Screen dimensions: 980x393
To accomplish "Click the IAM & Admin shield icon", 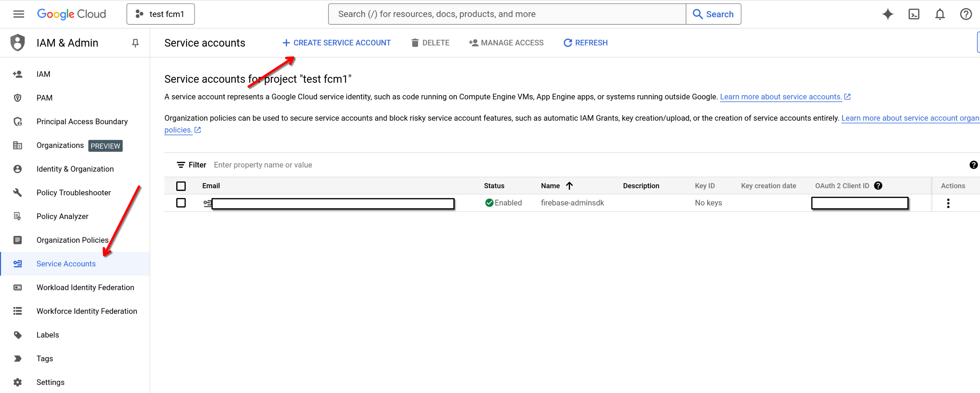I will [18, 42].
